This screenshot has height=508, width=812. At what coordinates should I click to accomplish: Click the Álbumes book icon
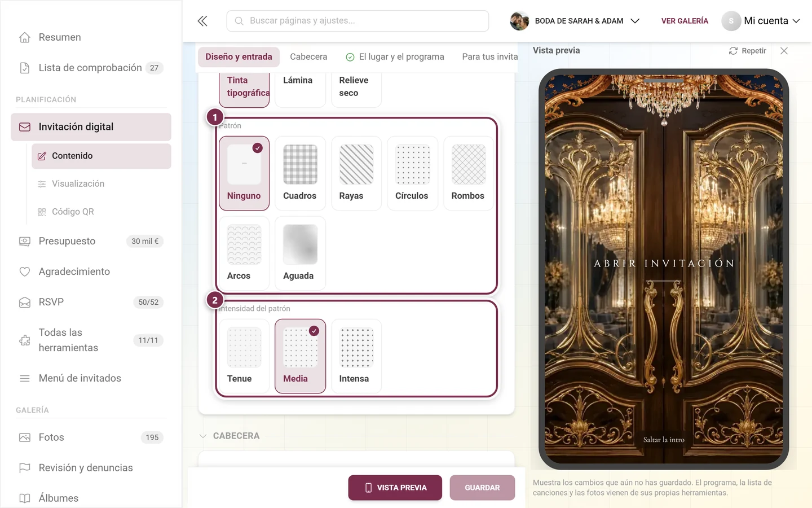point(25,498)
